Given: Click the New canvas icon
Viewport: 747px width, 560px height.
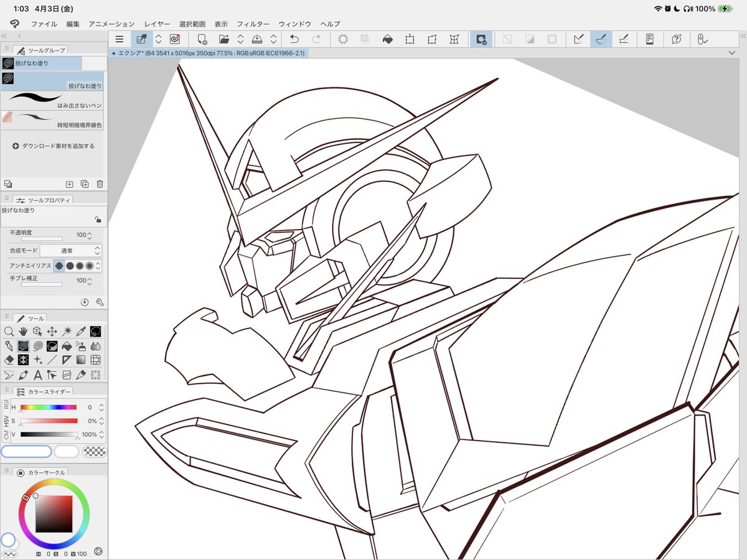Looking at the screenshot, I should click(202, 39).
